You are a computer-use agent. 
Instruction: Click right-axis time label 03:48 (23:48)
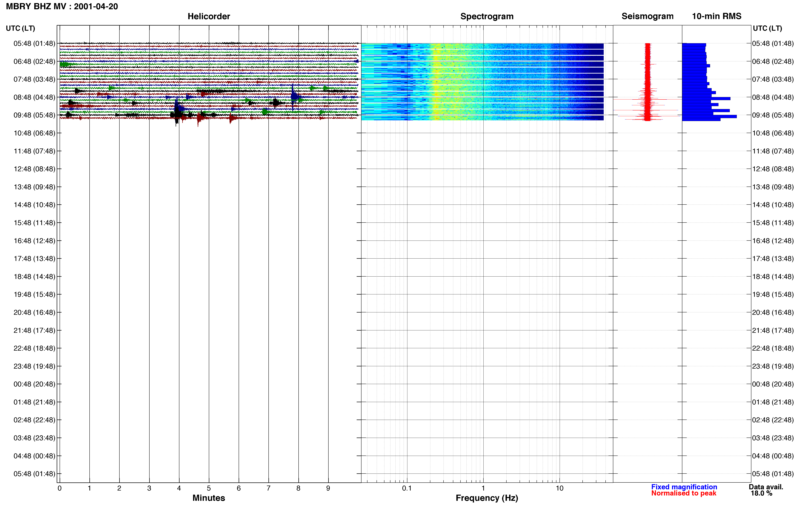[x=773, y=438]
